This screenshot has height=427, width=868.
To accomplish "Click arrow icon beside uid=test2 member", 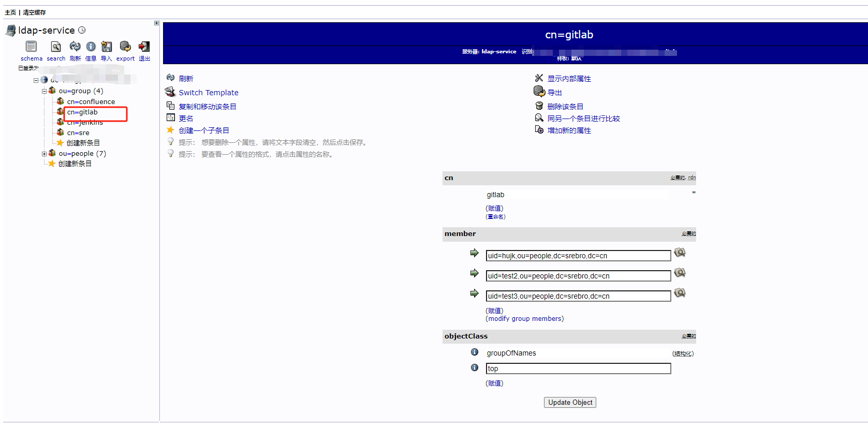I will pos(474,273).
